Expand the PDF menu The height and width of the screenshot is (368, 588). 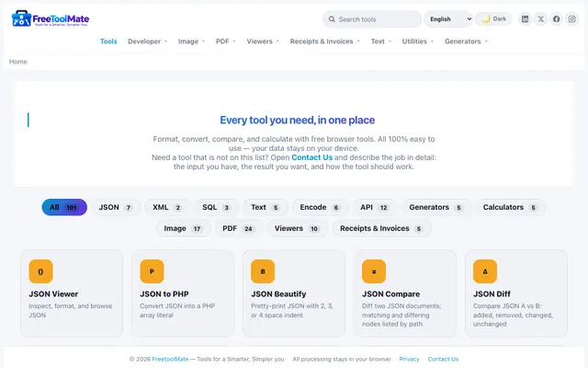coord(225,41)
